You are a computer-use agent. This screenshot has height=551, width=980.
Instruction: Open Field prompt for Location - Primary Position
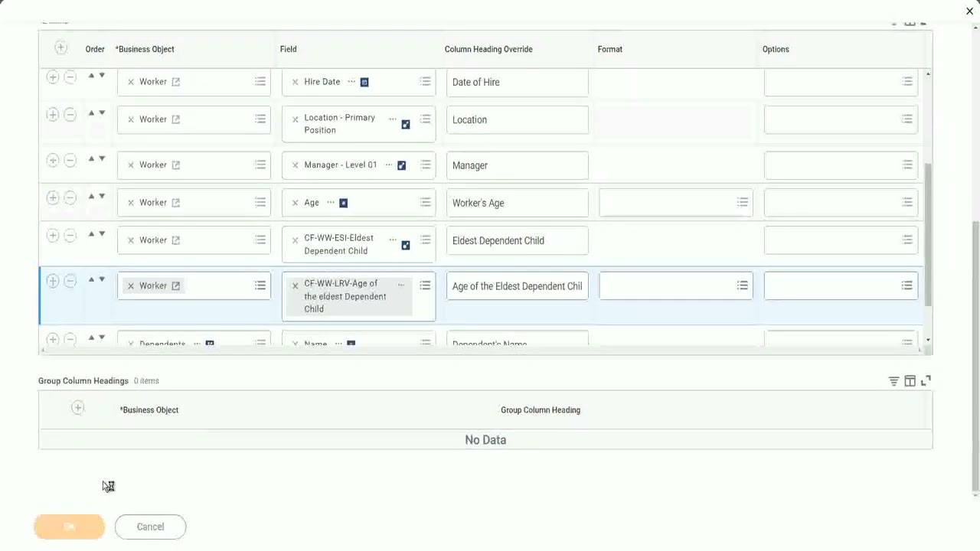[425, 119]
